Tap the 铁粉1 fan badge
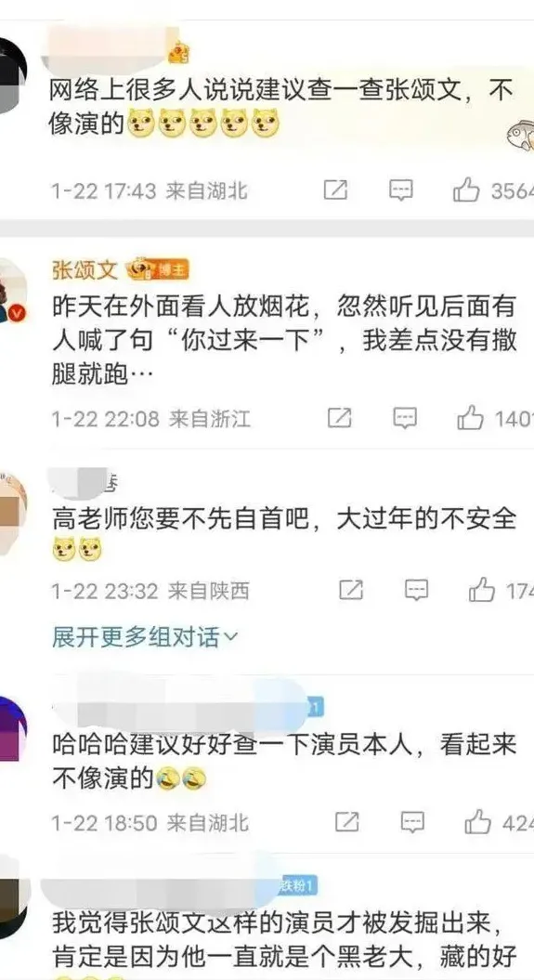Screen dimensions: 534x980 point(298,885)
